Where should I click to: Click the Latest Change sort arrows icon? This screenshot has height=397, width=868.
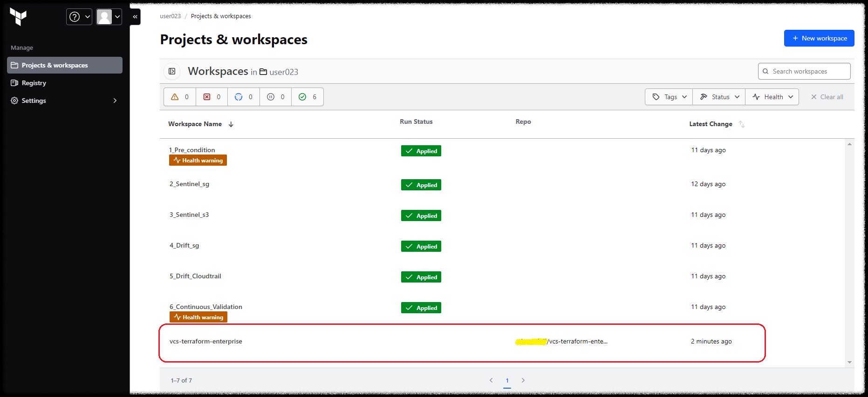[x=742, y=124]
